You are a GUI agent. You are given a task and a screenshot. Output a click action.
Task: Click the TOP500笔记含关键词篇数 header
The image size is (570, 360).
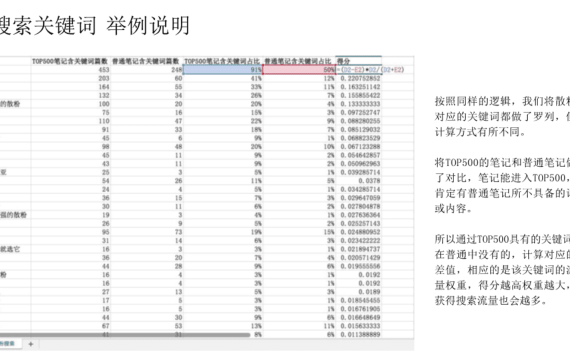(70, 61)
